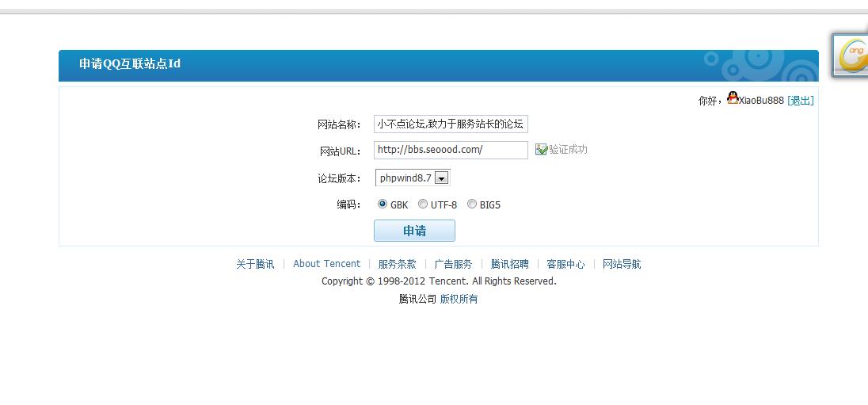This screenshot has height=405, width=868.
Task: Open the floating widget icon at right edge
Action: (851, 55)
